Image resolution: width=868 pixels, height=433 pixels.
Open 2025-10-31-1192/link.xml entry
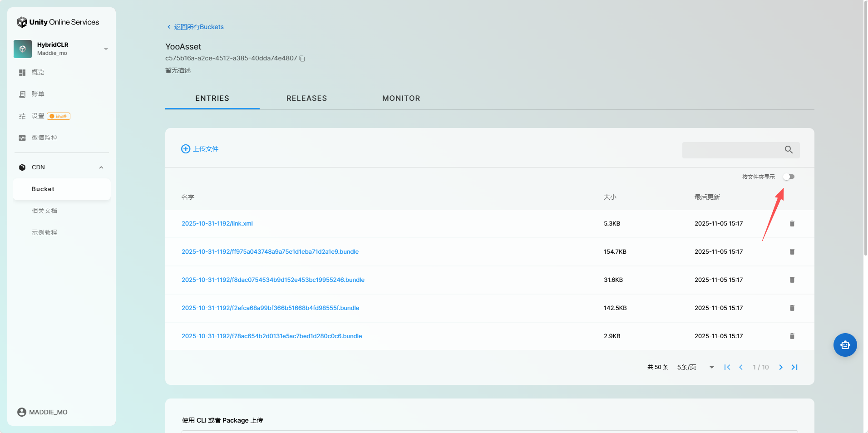(217, 223)
